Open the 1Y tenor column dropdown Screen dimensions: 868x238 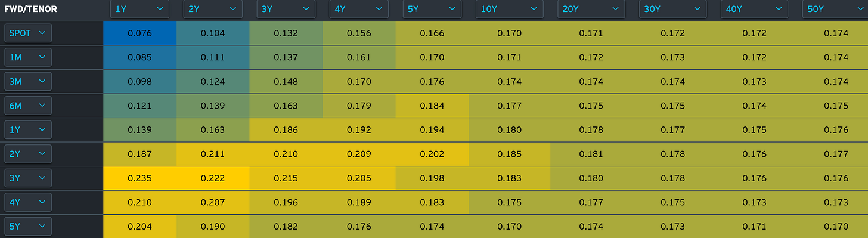click(139, 9)
